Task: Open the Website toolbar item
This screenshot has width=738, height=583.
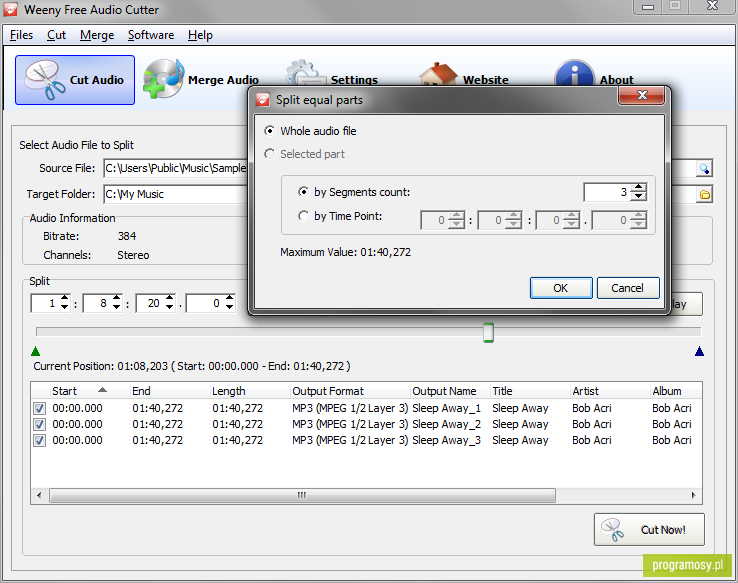Action: [464, 75]
